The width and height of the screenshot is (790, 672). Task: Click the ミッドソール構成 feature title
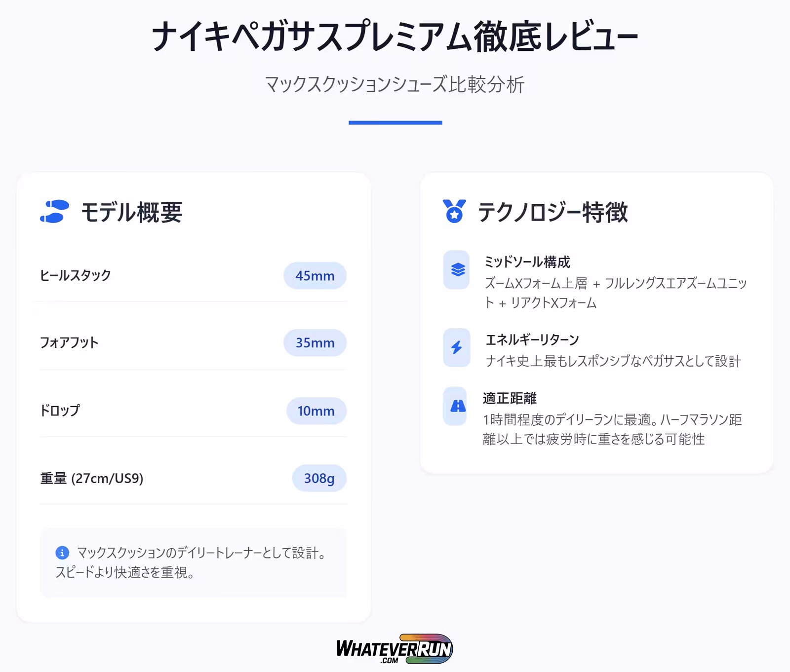(527, 262)
